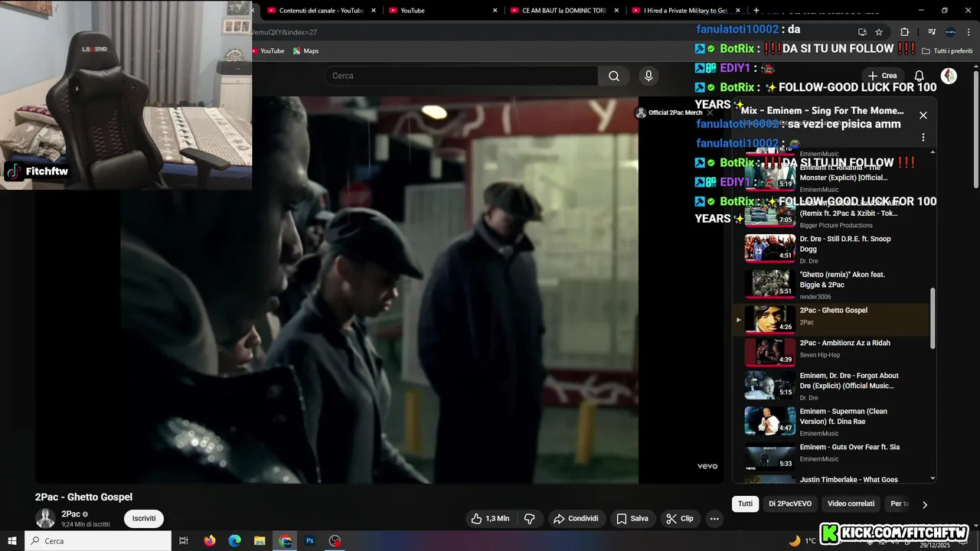Click the Chrome taskbar icon
This screenshot has height=551, width=980.
click(285, 540)
